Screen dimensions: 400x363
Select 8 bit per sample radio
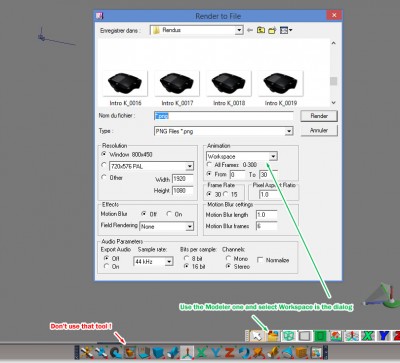coord(187,258)
